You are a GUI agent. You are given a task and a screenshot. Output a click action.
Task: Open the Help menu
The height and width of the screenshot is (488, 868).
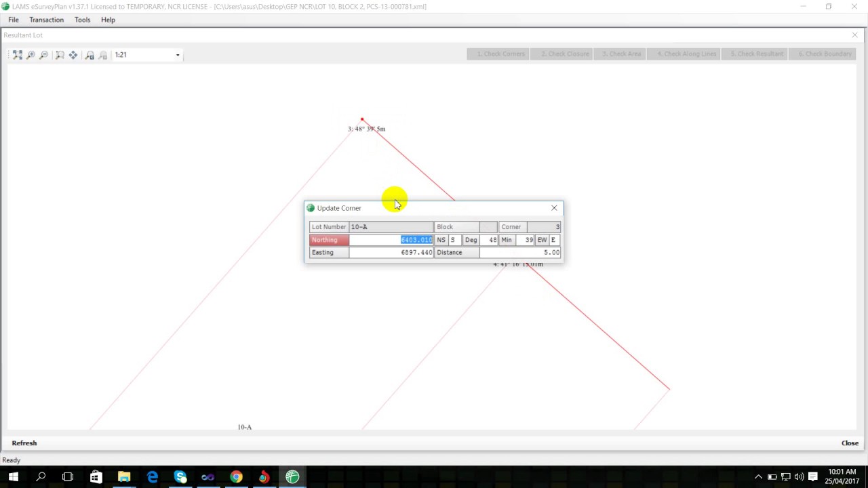coord(108,20)
